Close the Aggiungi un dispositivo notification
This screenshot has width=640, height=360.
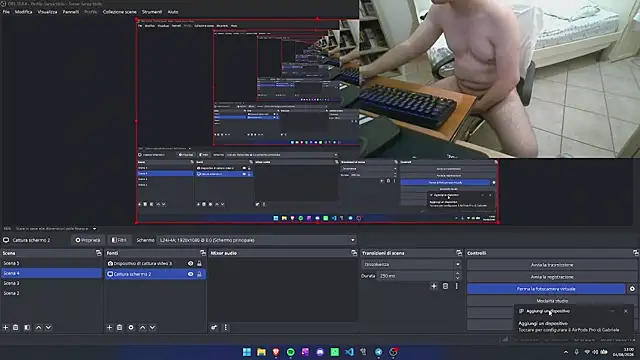coord(626,311)
